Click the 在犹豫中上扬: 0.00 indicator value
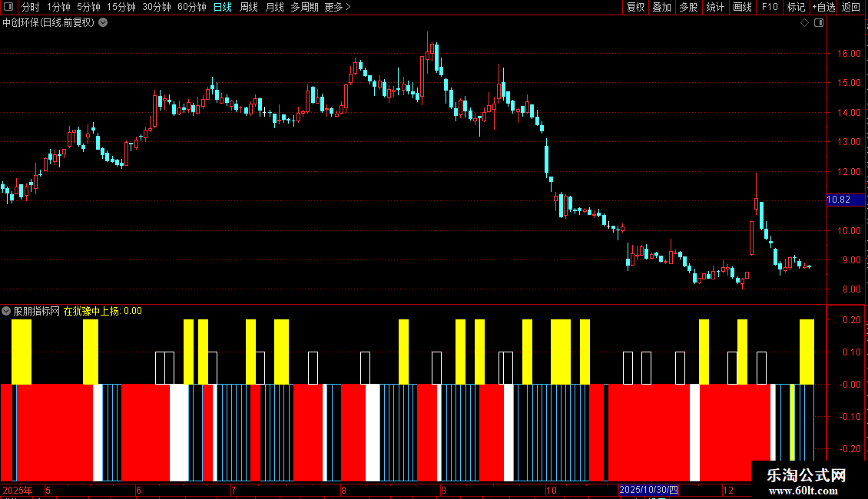868x499 pixels. (x=102, y=312)
